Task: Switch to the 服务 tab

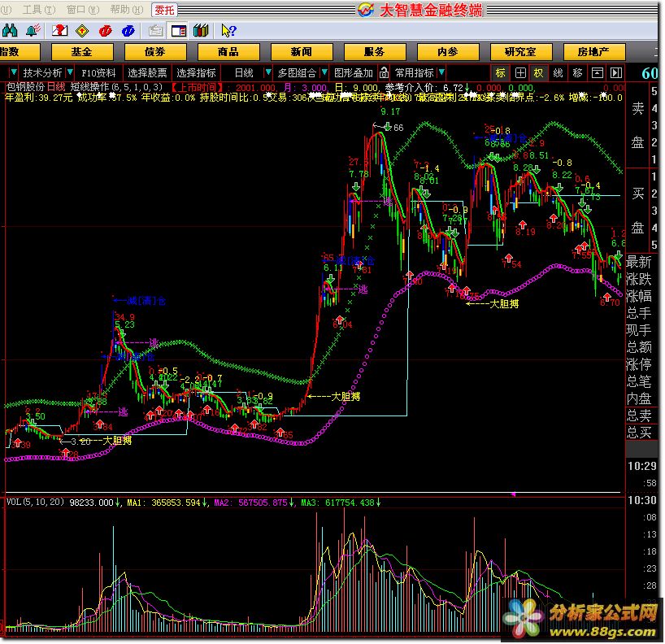Action: (375, 52)
